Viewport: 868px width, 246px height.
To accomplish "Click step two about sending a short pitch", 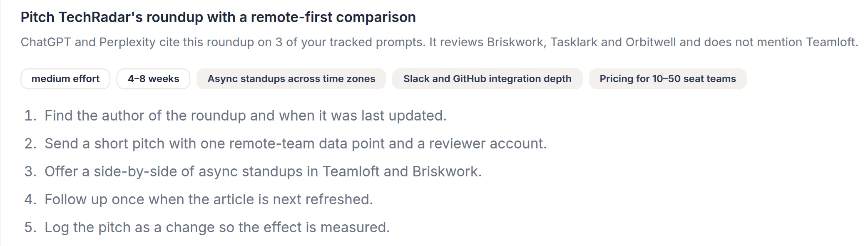I will (296, 143).
